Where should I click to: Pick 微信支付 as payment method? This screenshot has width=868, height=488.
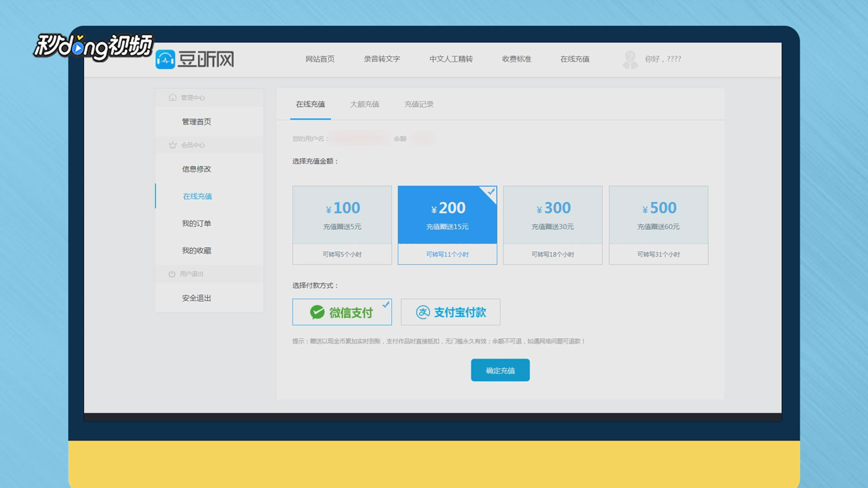point(342,312)
